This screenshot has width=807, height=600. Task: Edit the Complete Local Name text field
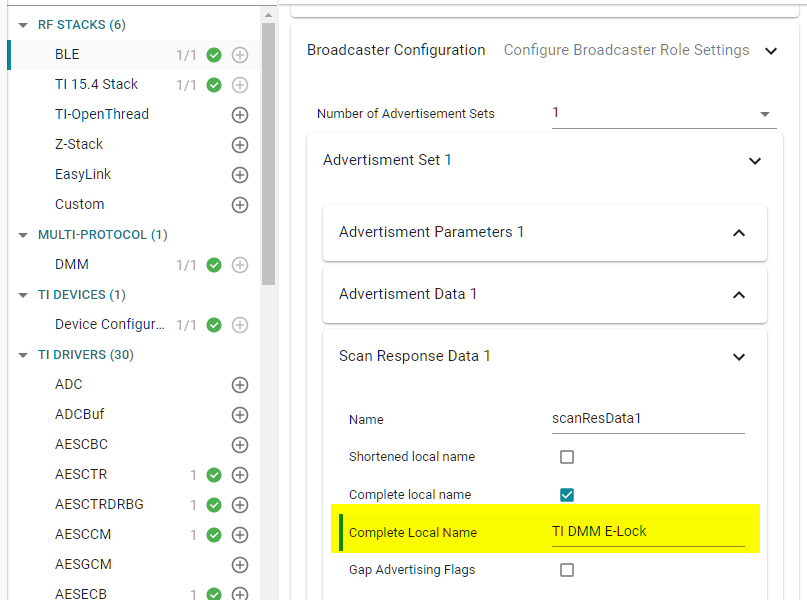click(647, 532)
